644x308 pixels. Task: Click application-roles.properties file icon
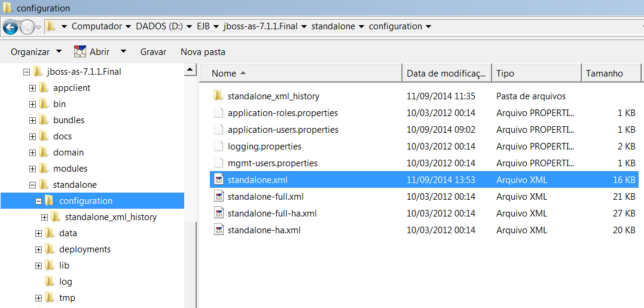(218, 112)
